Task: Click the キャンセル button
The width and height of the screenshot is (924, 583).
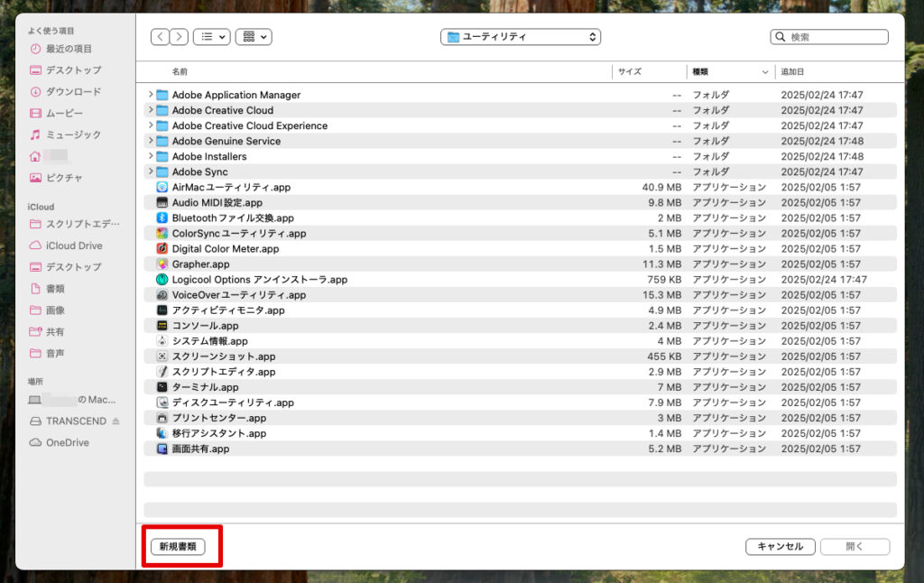Action: coord(781,547)
